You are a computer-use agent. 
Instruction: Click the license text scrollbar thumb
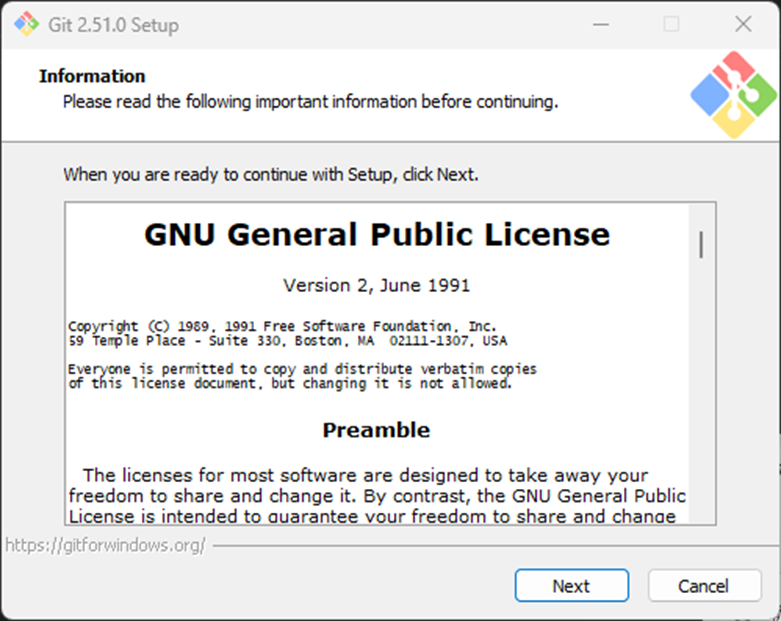click(x=701, y=244)
